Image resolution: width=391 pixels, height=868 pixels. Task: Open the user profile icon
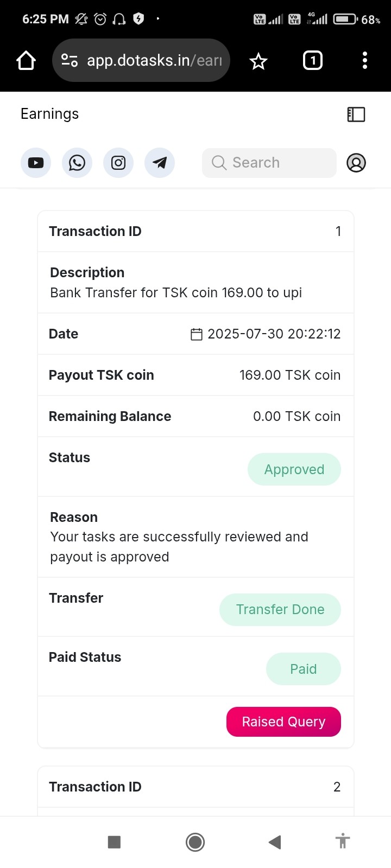(356, 163)
